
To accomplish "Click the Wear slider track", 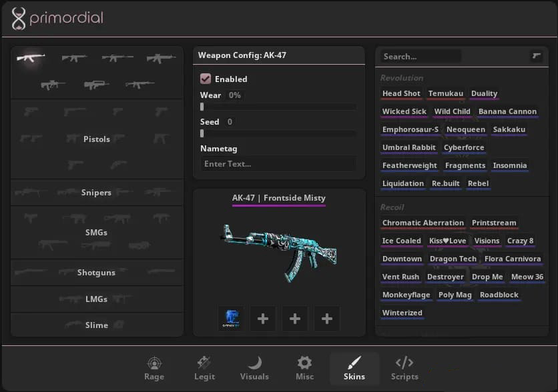I will click(x=278, y=107).
